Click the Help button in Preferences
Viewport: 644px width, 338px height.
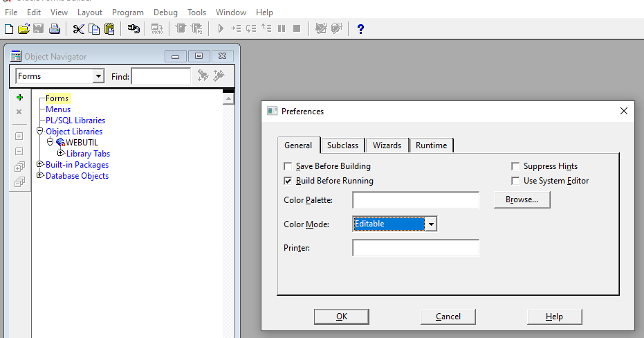point(555,317)
